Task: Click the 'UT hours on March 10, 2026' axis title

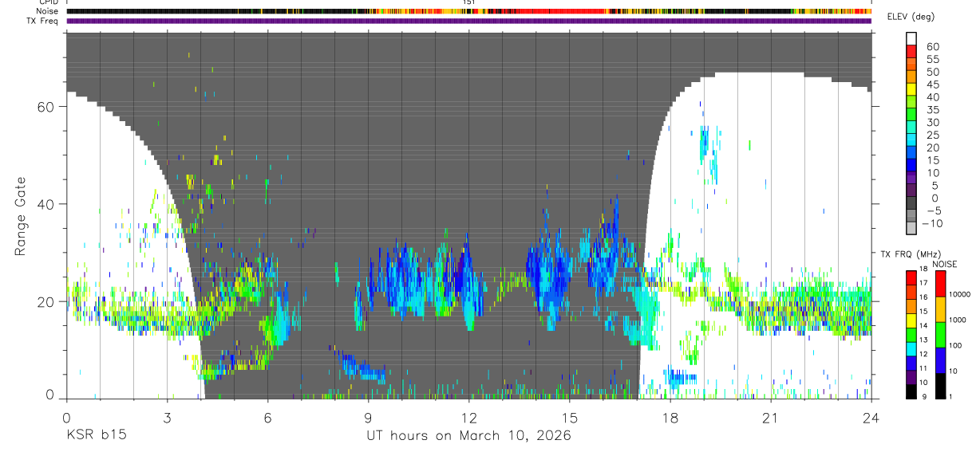Action: (x=469, y=436)
